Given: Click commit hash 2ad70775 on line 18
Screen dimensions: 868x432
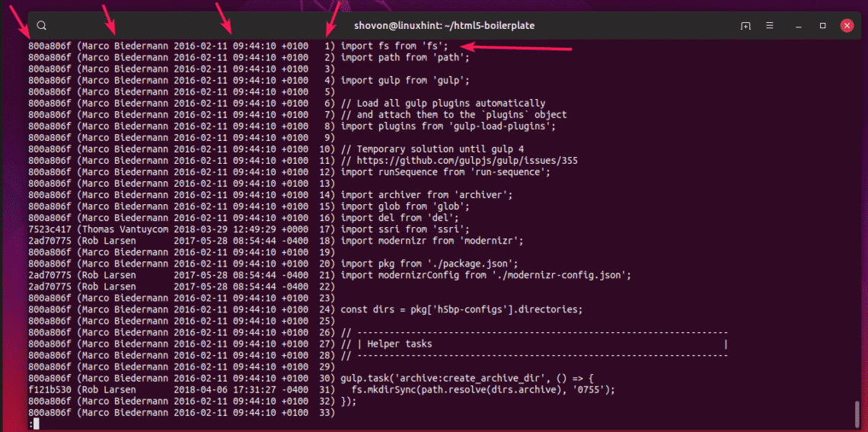Looking at the screenshot, I should click(x=49, y=240).
